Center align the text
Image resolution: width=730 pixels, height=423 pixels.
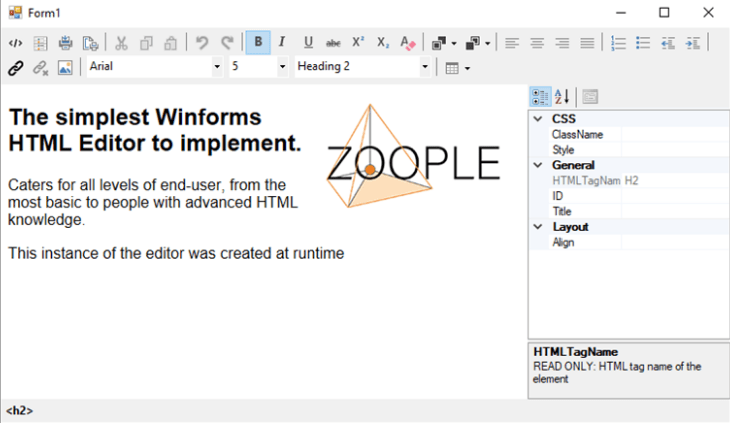click(x=537, y=43)
